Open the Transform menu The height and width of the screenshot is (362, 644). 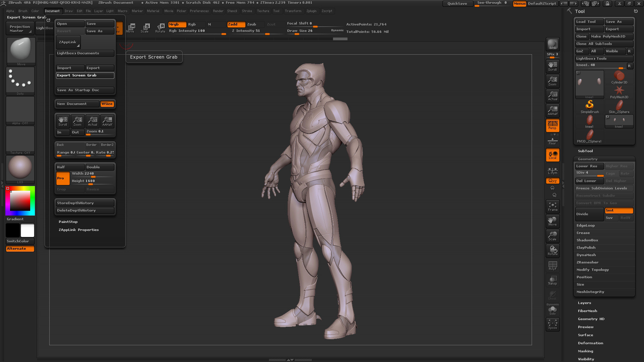(293, 11)
